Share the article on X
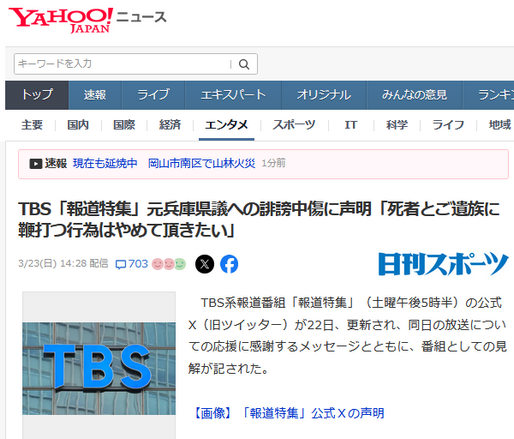The width and height of the screenshot is (514, 439). (205, 264)
